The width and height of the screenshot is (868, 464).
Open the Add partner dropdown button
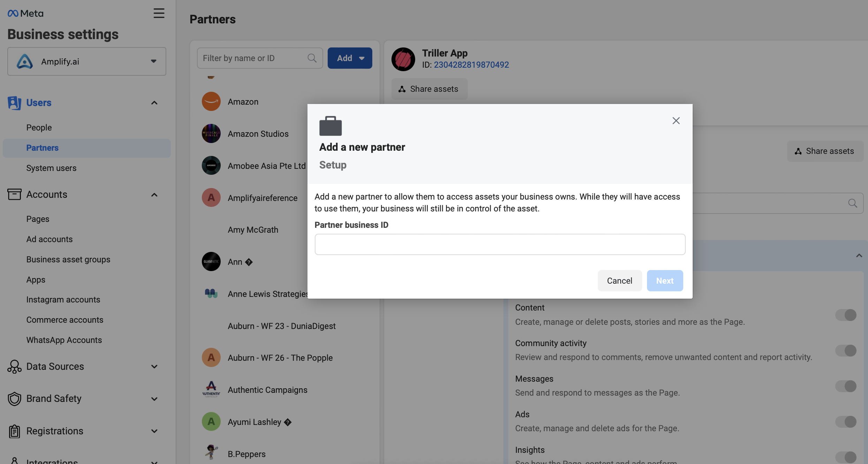coord(350,58)
